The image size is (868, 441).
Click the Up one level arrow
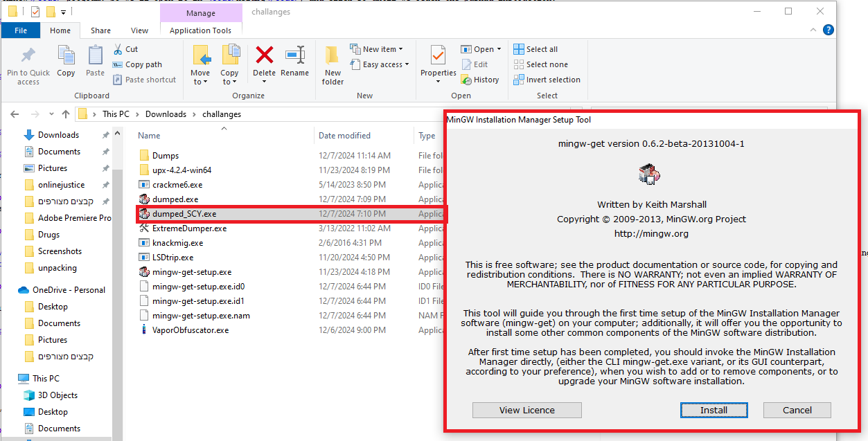pyautogui.click(x=66, y=114)
